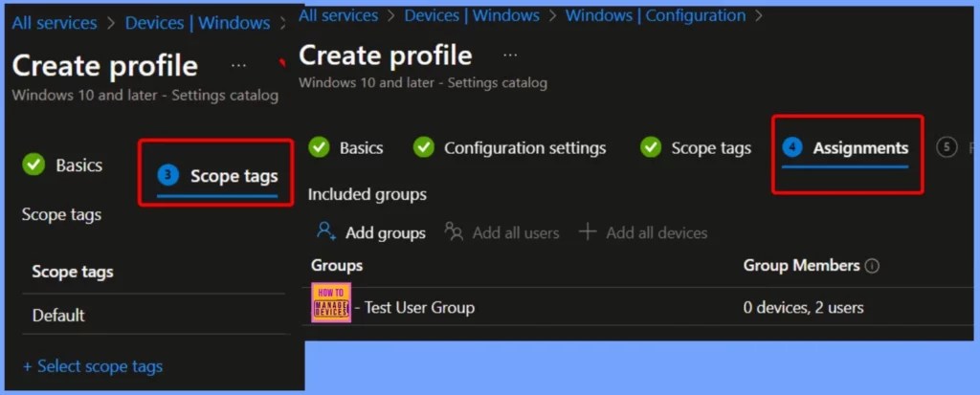
Task: Click step 5 number badge icon
Action: pos(947,147)
